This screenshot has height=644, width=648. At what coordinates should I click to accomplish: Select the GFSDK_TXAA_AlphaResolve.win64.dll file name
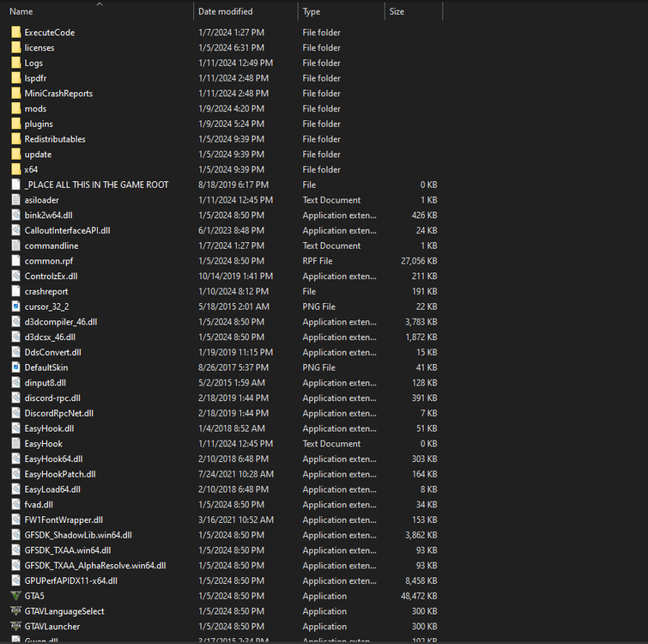(x=95, y=566)
